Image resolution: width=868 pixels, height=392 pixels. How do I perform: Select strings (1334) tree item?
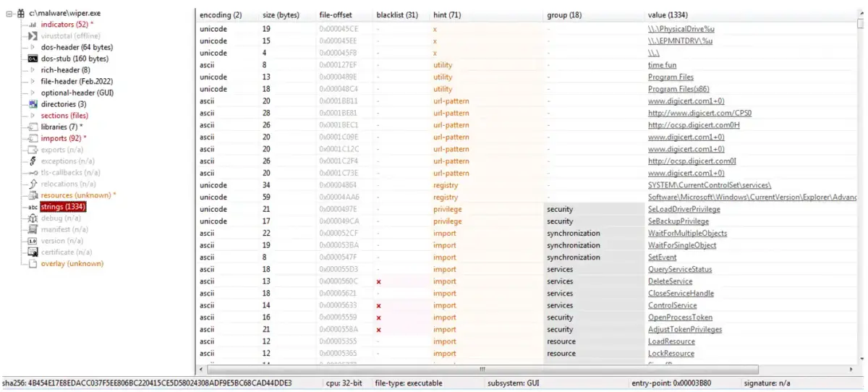(64, 207)
